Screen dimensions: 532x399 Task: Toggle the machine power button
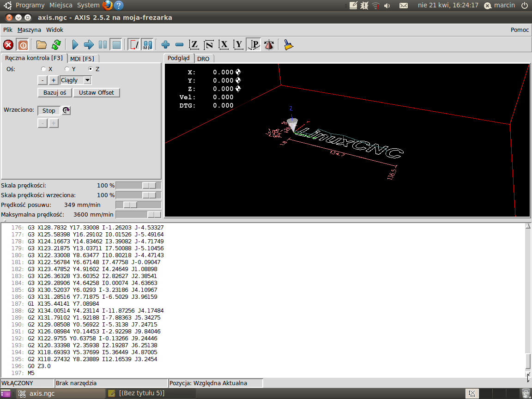point(23,45)
